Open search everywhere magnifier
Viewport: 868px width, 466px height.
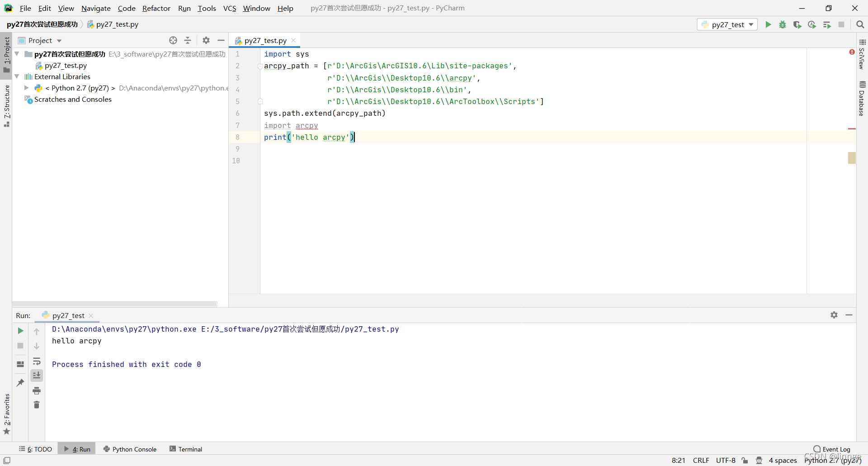860,24
